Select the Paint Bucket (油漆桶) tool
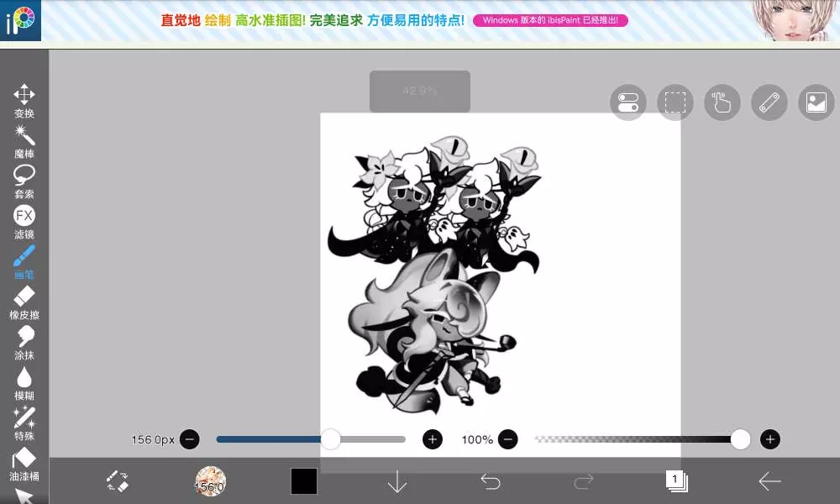The width and height of the screenshot is (840, 504). click(x=24, y=465)
